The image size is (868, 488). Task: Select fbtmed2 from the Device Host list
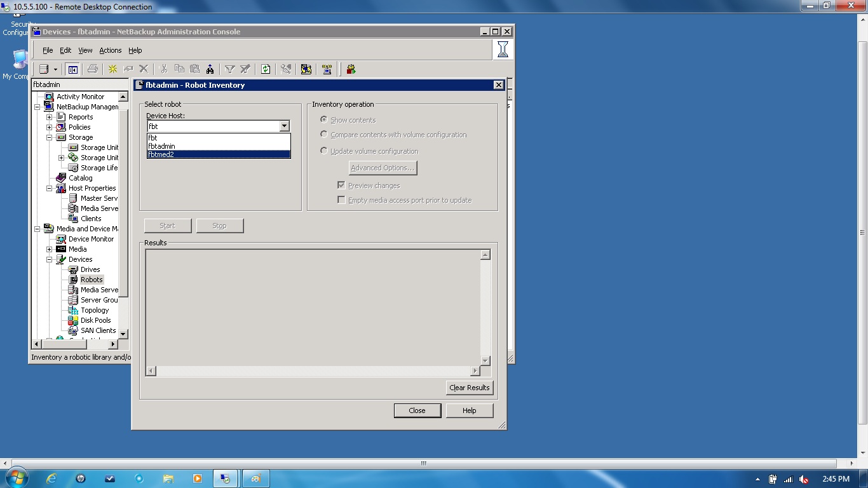(163, 154)
